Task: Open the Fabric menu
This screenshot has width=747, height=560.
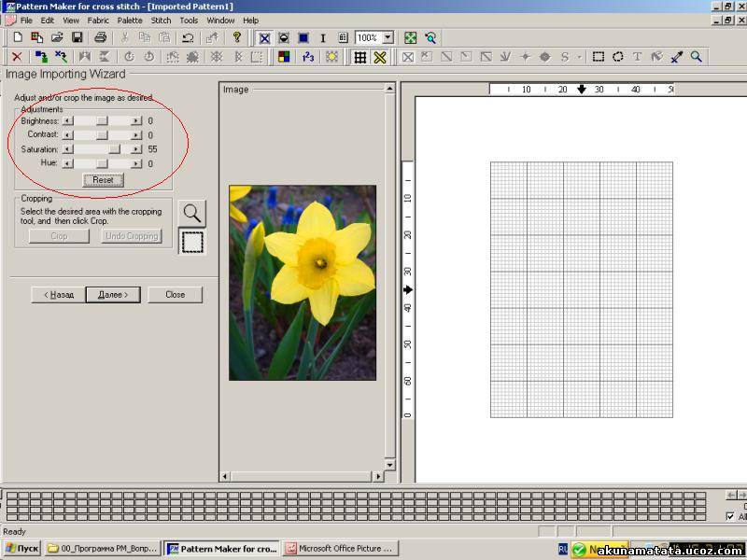Action: tap(98, 21)
